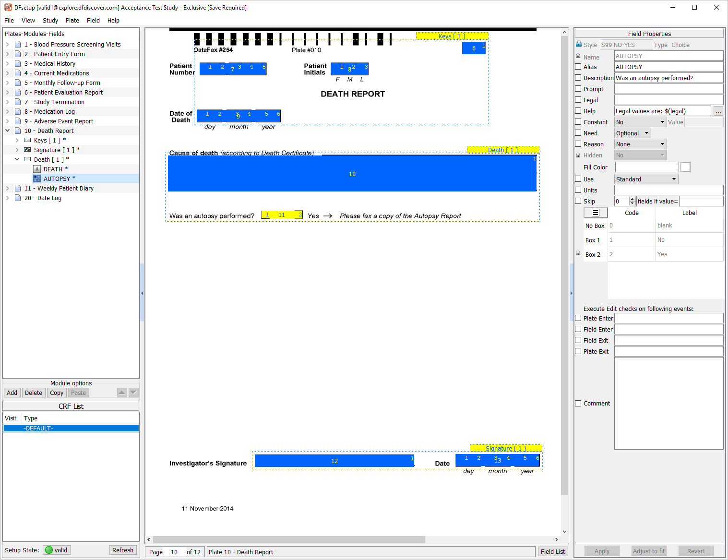Click the Death module icon in tree
This screenshot has width=728, height=560.
27,159
